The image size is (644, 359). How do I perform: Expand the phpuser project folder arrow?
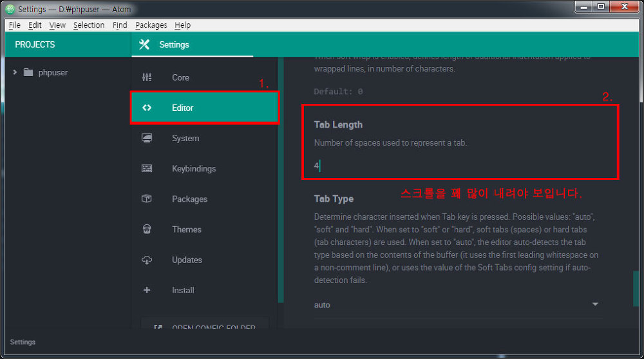click(x=15, y=72)
